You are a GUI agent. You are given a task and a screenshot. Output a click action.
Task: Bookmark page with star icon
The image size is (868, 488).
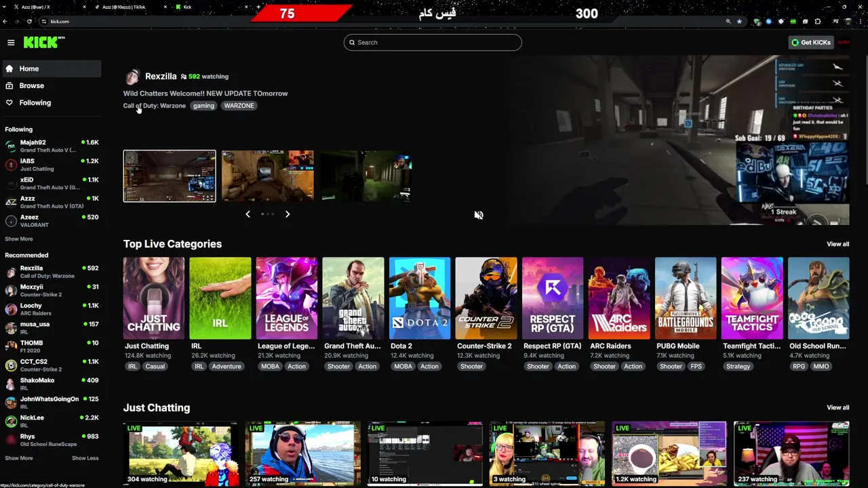739,22
